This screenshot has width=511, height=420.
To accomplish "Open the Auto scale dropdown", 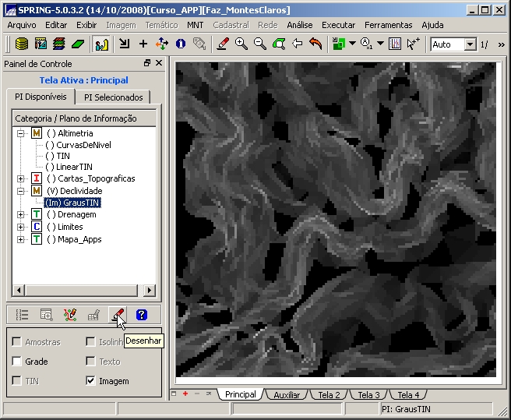I will 470,44.
